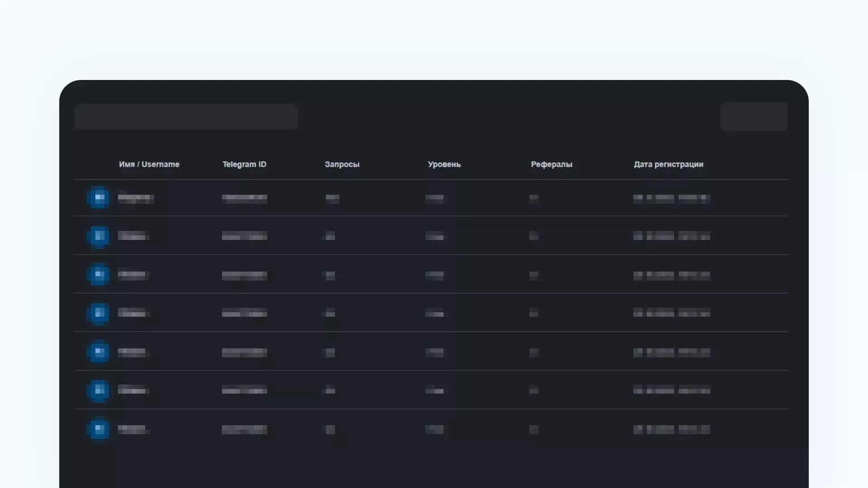Click the seventh row's user avatar
The width and height of the screenshot is (868, 488).
click(98, 429)
